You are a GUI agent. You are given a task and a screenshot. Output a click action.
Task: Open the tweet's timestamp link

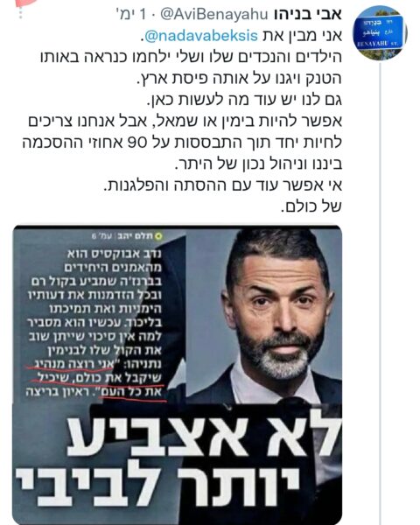(131, 15)
